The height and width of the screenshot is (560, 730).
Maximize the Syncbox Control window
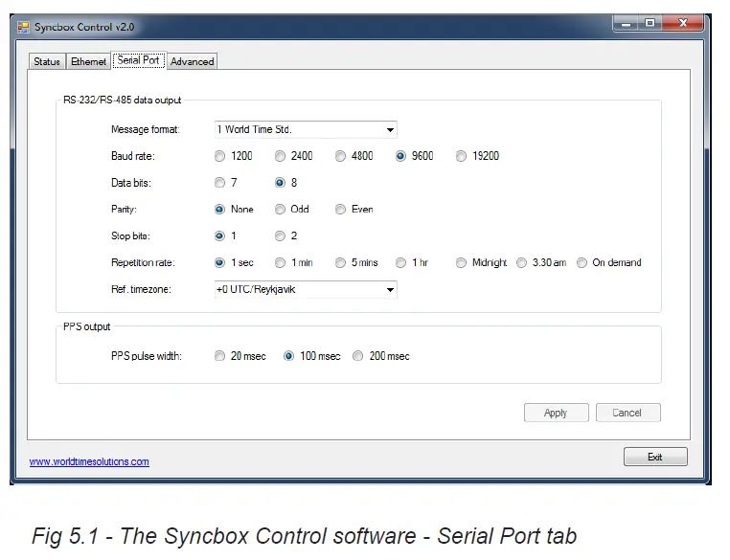tap(650, 23)
